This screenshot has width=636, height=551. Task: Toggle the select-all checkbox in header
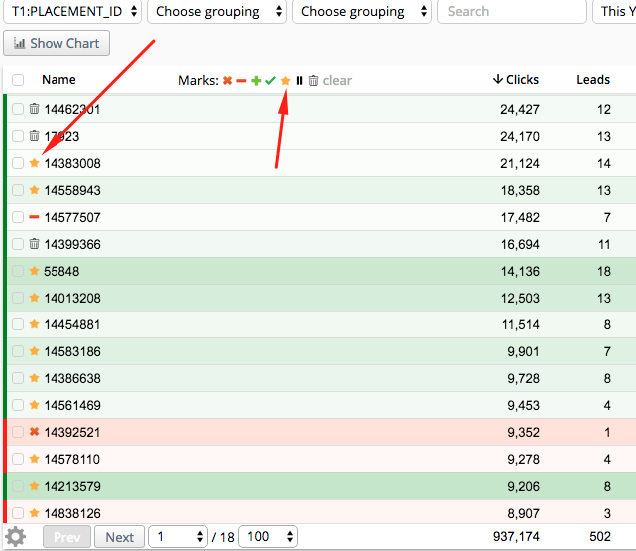tap(18, 80)
